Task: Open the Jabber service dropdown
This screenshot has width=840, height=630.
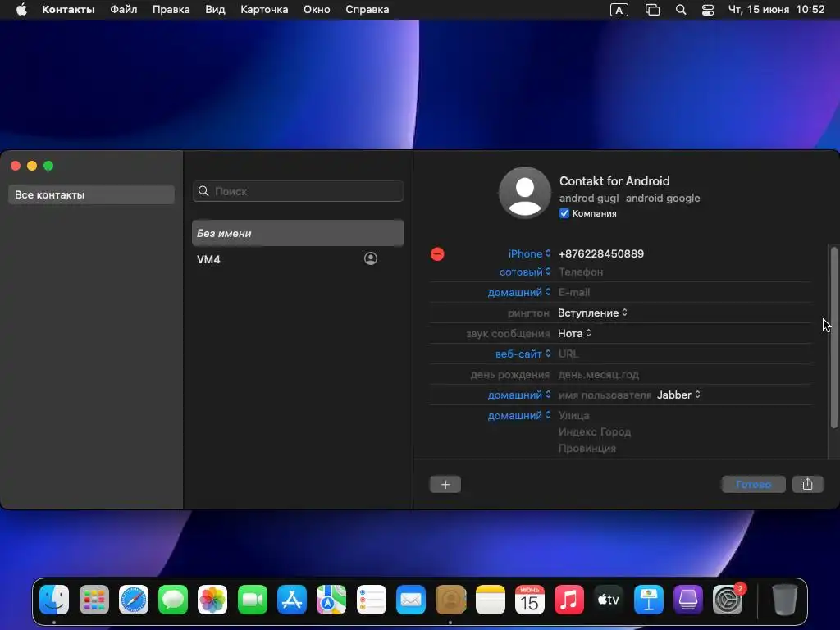Action: click(678, 395)
